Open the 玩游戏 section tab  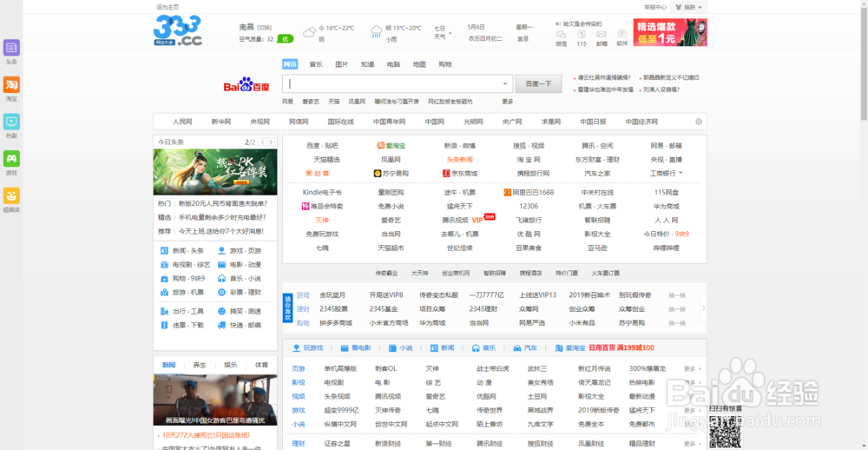(308, 348)
